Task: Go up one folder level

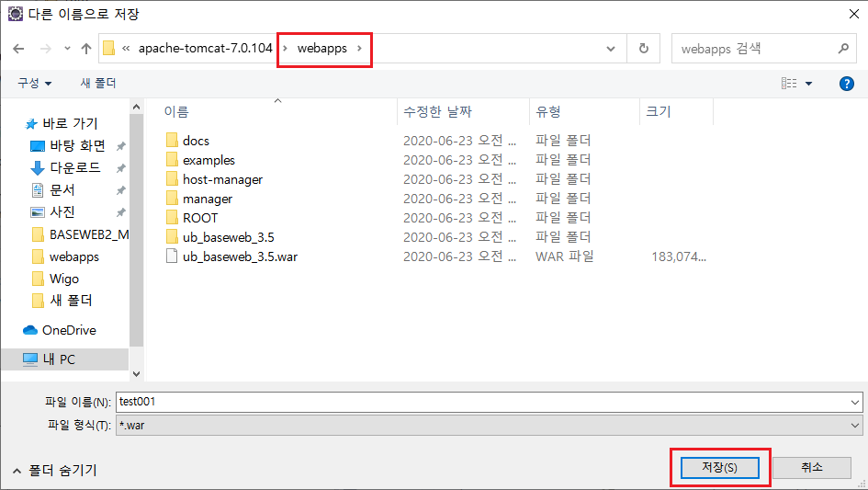Action: click(85, 49)
